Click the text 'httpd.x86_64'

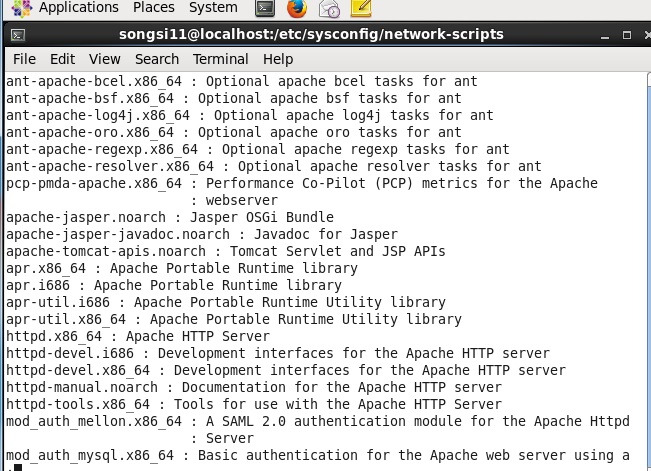54,337
